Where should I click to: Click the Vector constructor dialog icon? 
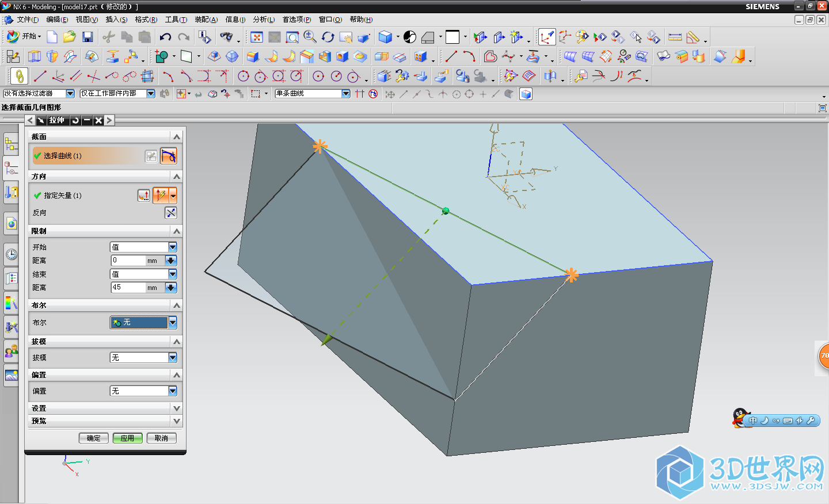(143, 196)
